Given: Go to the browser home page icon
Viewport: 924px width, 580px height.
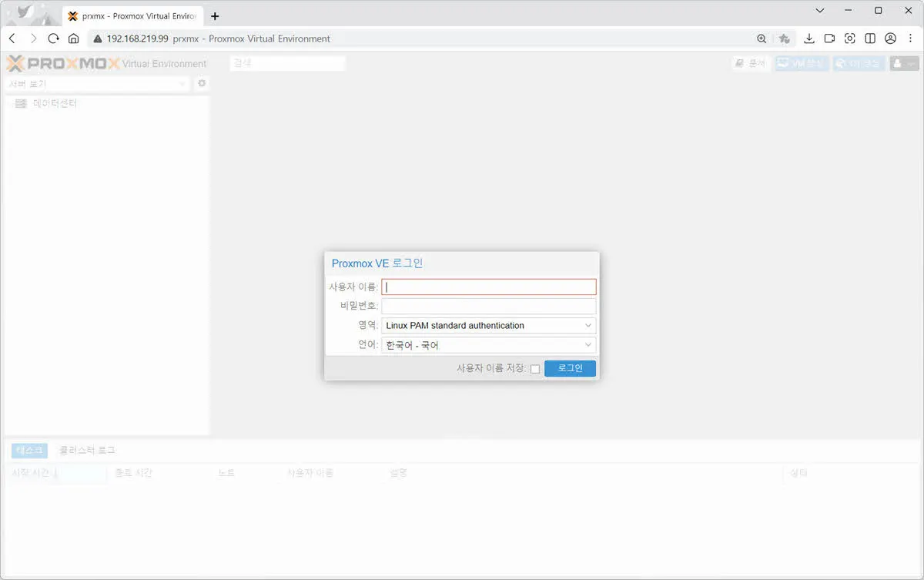Looking at the screenshot, I should pos(74,39).
